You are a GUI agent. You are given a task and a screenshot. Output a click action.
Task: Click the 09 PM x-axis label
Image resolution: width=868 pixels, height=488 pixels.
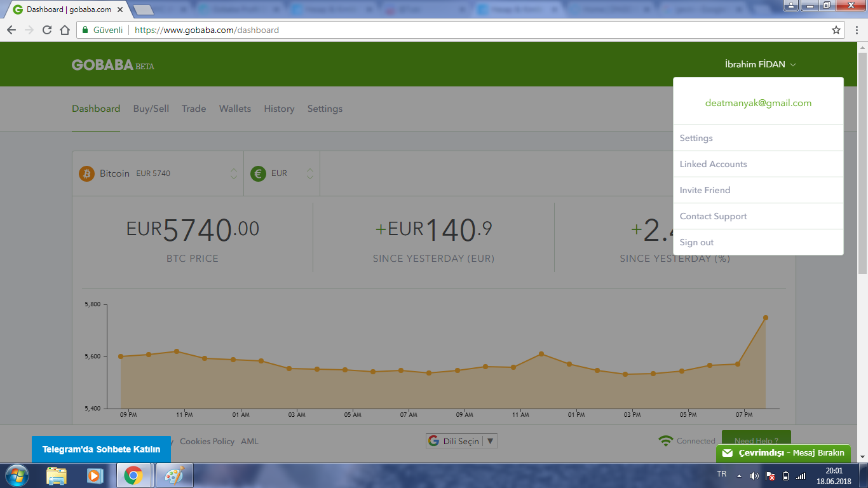pos(128,415)
